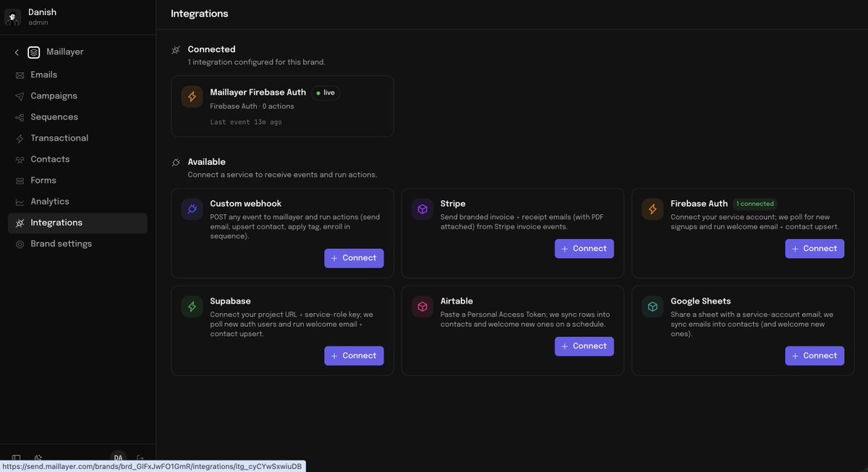The height and width of the screenshot is (472, 868).
Task: Click the Custom webhook title
Action: pyautogui.click(x=246, y=204)
